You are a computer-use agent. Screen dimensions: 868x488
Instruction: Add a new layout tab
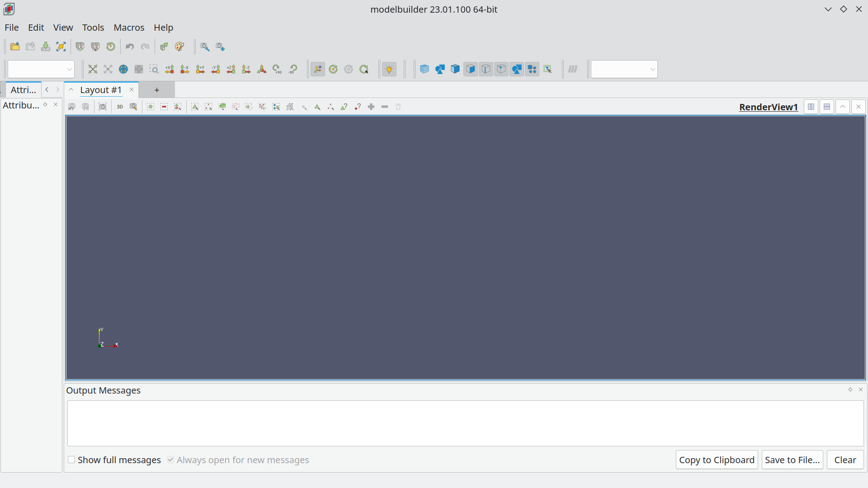157,90
